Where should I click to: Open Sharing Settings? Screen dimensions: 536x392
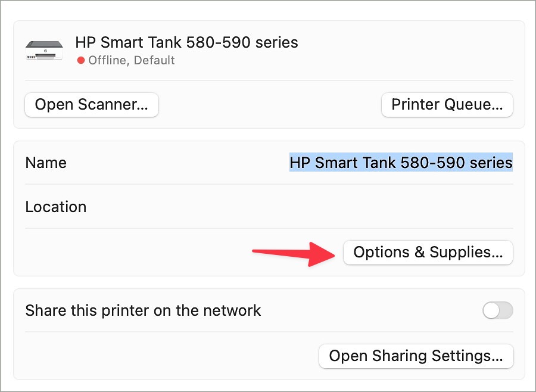(x=416, y=356)
